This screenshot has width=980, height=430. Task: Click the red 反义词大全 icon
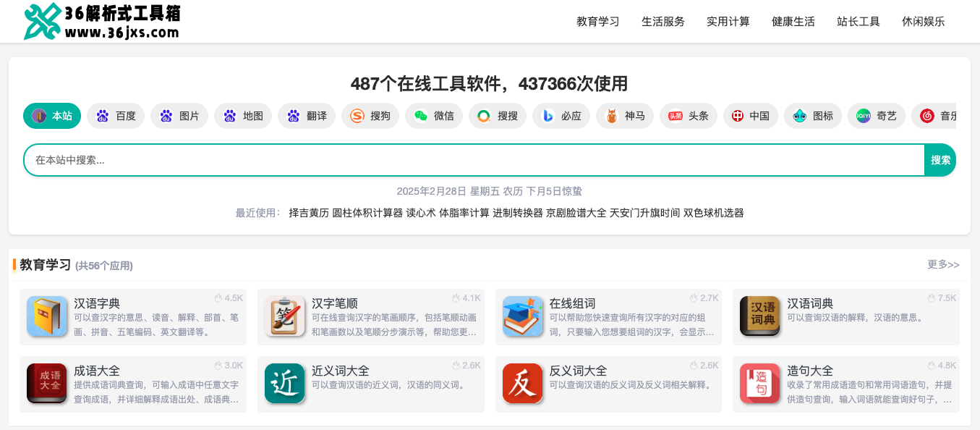(522, 383)
